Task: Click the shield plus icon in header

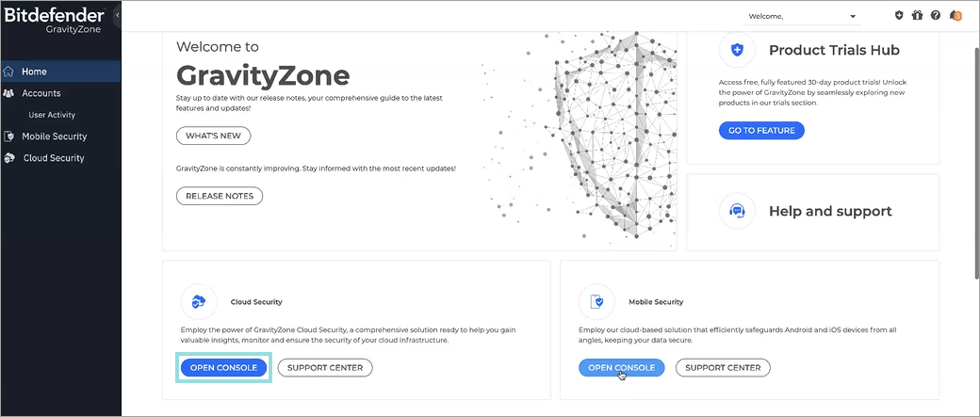Action: pos(899,15)
